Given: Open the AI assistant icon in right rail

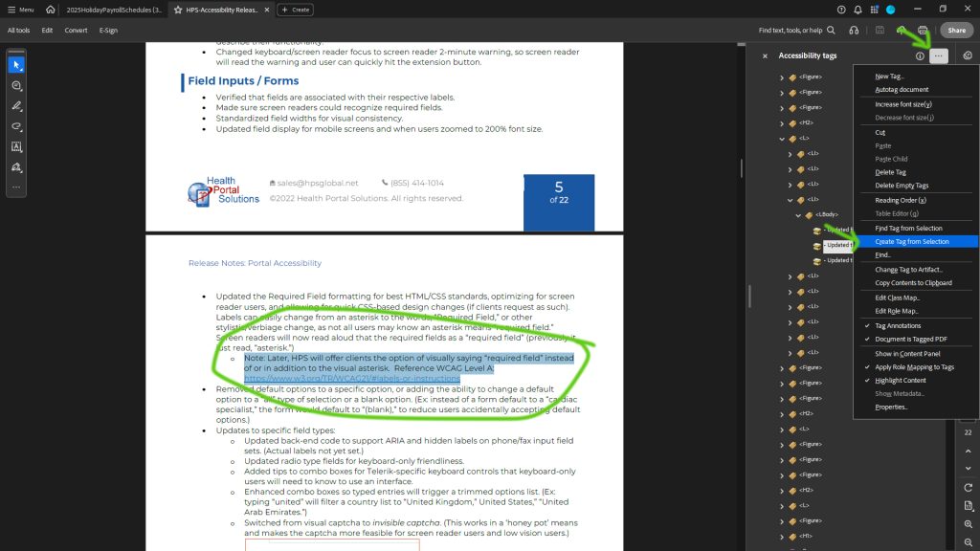Looking at the screenshot, I should coord(968,55).
